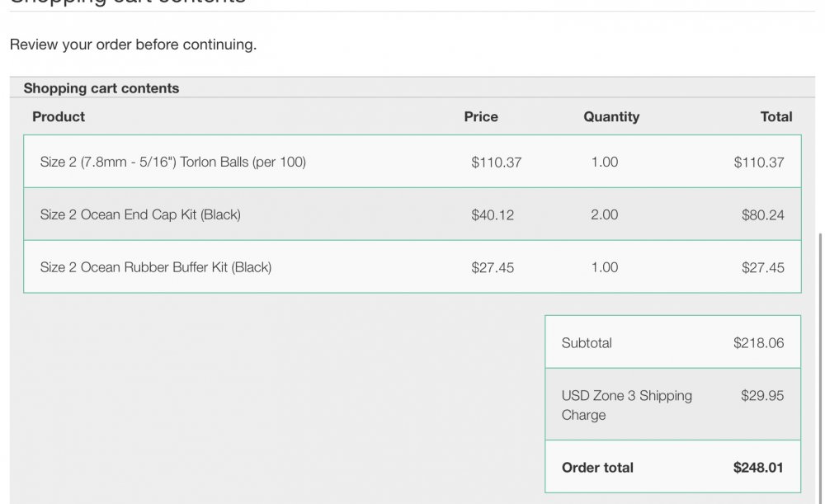Click the $248.01 order total amount
This screenshot has height=504, width=825.
pyautogui.click(x=757, y=468)
